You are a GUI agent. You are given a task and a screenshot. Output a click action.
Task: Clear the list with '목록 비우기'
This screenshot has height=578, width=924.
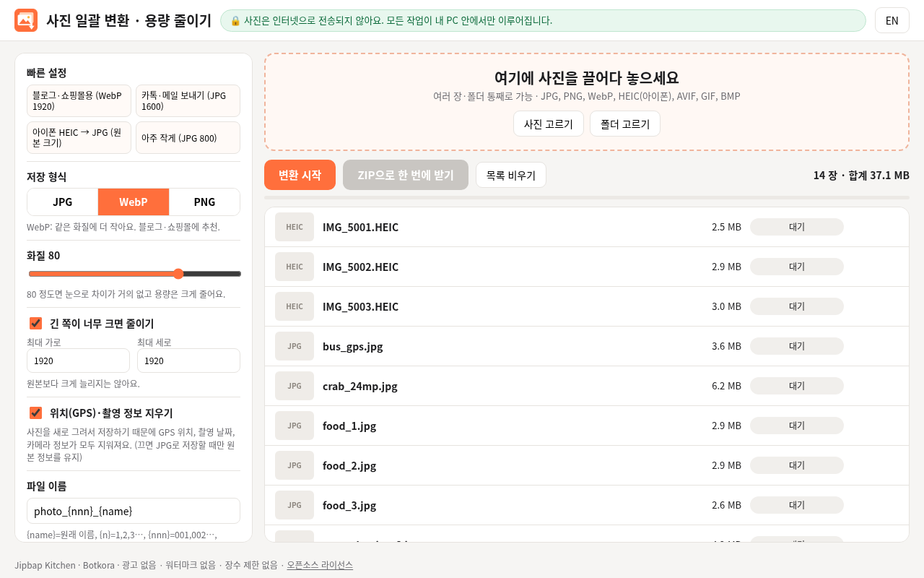pyautogui.click(x=511, y=175)
